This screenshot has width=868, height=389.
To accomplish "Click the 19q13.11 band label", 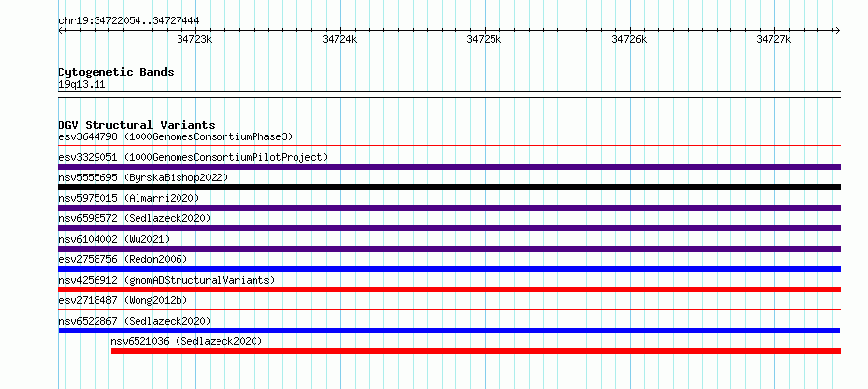I will point(82,84).
